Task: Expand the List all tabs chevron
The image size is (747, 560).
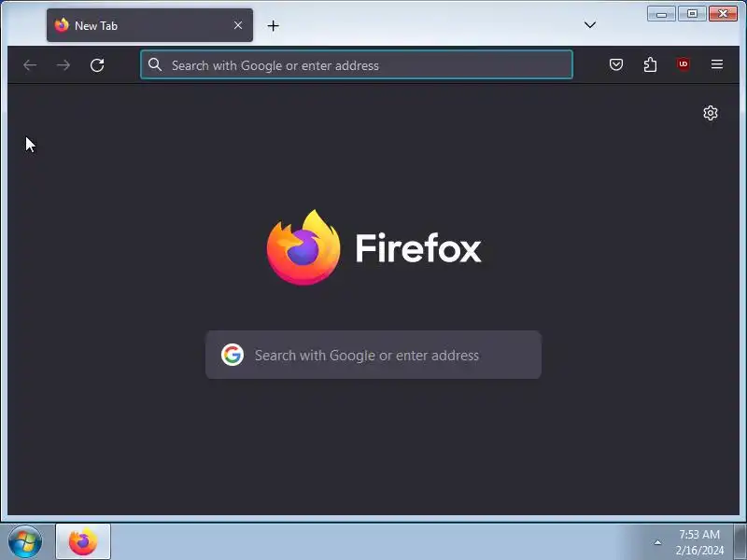Action: point(590,25)
